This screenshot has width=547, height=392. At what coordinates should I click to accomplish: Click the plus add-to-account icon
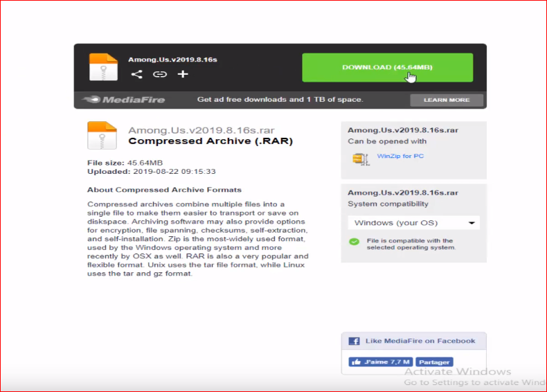(183, 74)
